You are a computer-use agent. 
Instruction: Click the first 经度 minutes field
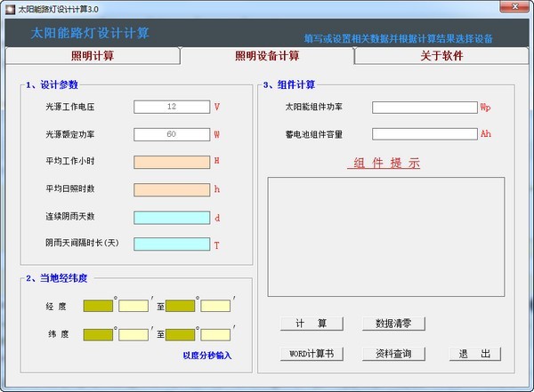[x=133, y=306]
